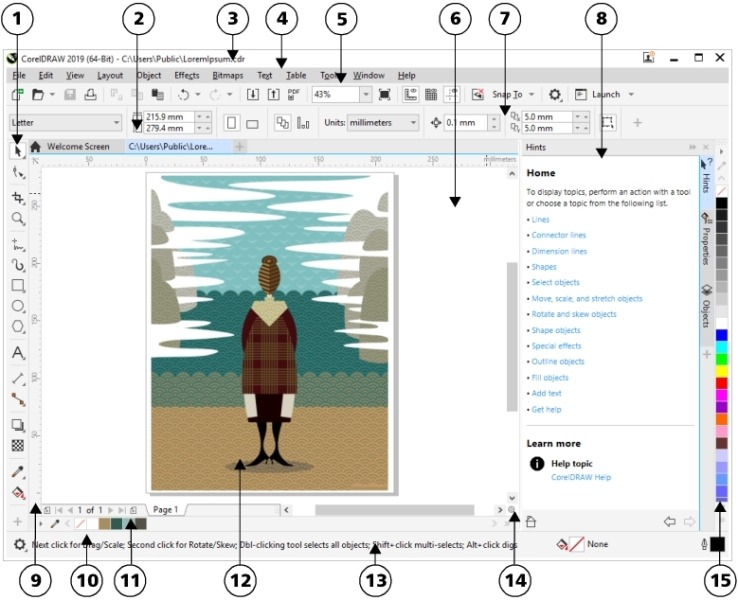Viewport: 738px width, 600px height.
Task: Click the Full-Screen Preview icon
Action: [x=385, y=95]
